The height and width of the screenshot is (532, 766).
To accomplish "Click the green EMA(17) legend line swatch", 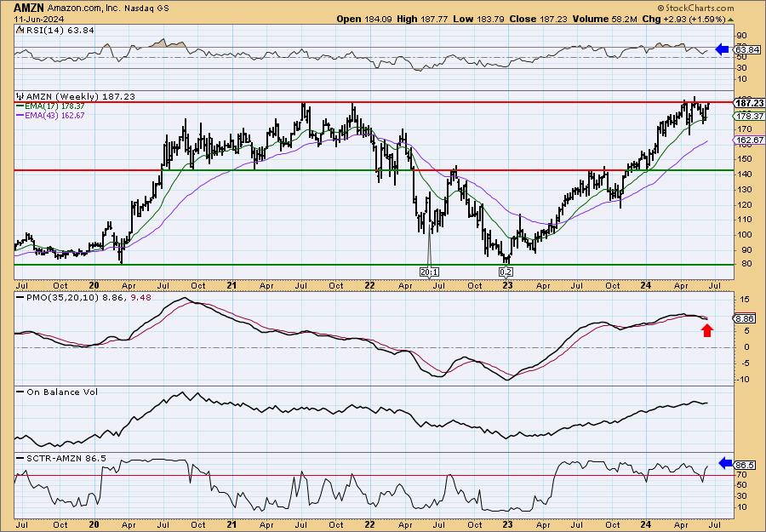I will (20, 106).
